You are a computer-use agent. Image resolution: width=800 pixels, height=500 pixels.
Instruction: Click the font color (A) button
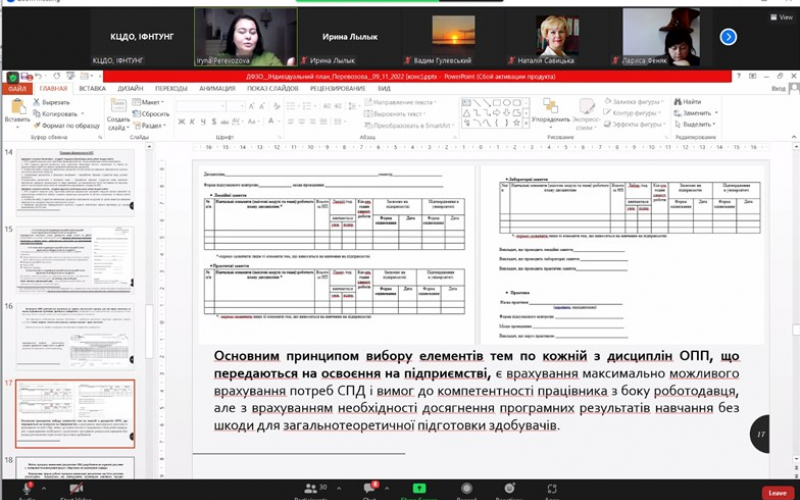point(271,121)
